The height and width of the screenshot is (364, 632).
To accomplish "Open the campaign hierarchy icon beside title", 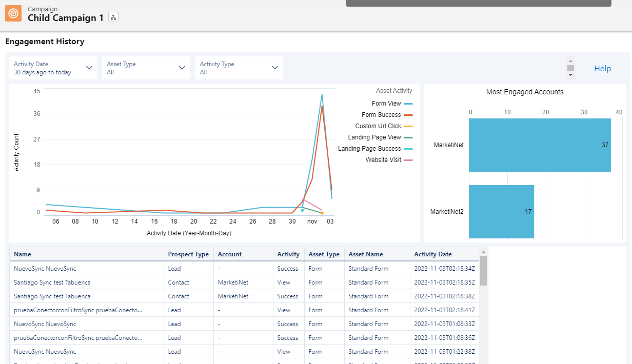I will click(x=113, y=17).
